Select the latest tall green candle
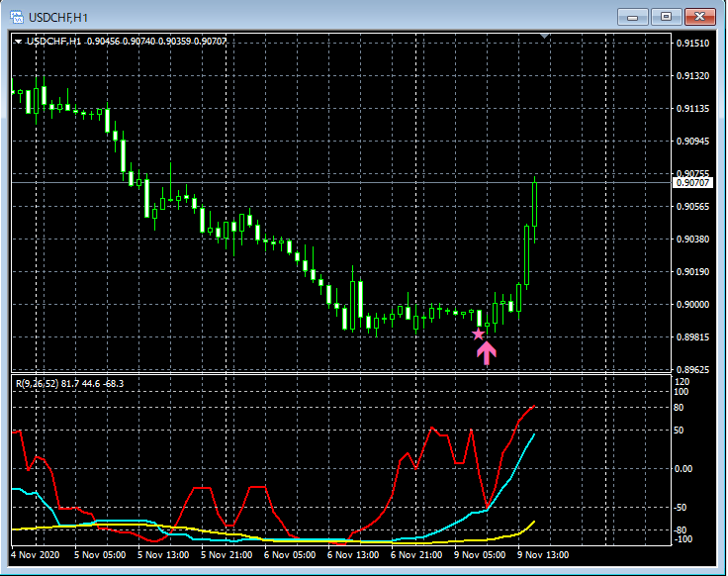The image size is (728, 576). [535, 205]
